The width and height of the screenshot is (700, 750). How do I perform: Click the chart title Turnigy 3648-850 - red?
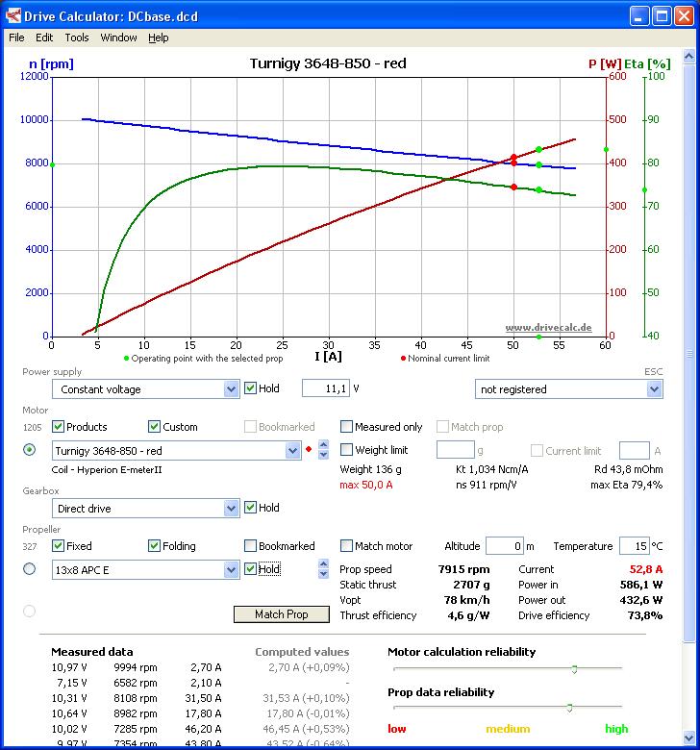point(328,63)
